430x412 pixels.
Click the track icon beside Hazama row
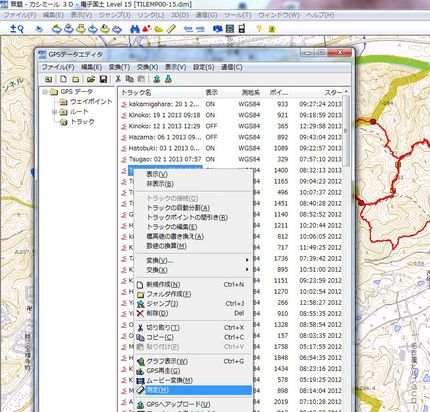tap(124, 137)
